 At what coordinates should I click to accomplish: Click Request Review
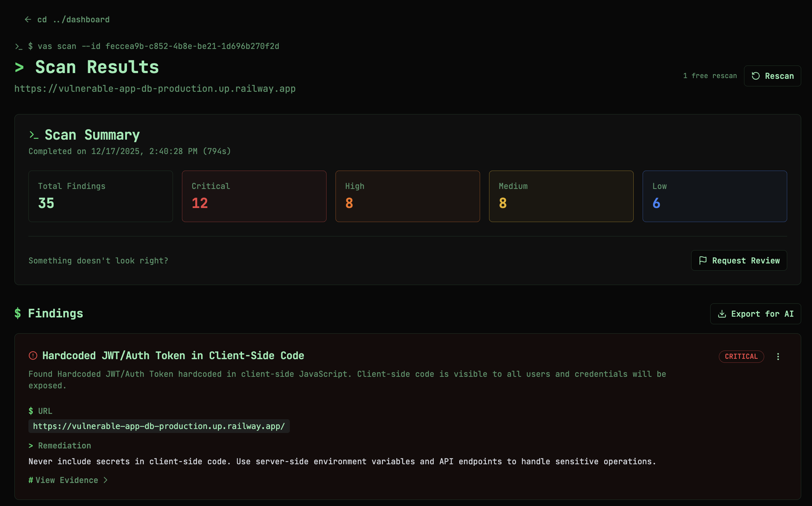coord(739,260)
